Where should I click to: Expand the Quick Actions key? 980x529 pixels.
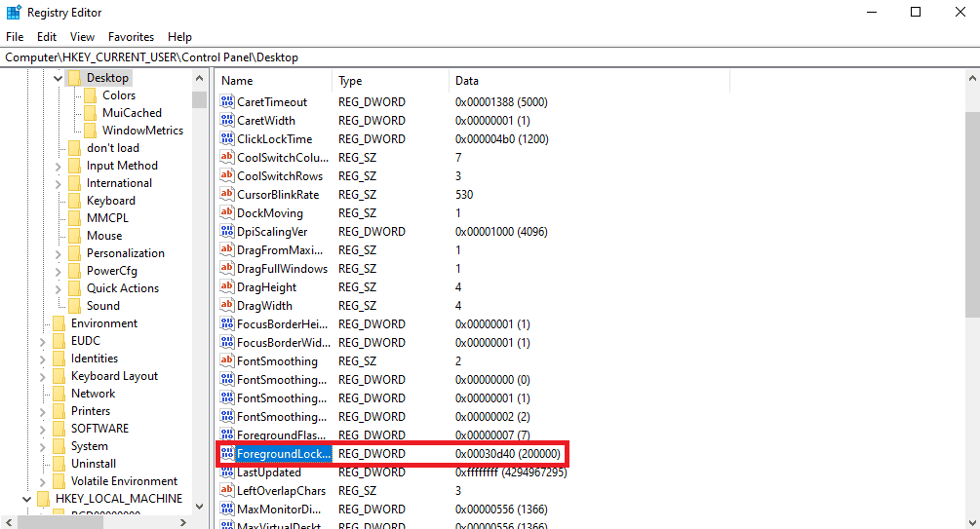58,288
